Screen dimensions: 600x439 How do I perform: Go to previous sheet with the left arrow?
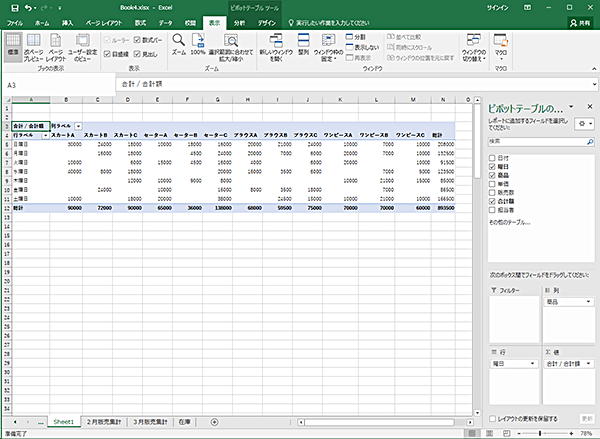click(15, 422)
